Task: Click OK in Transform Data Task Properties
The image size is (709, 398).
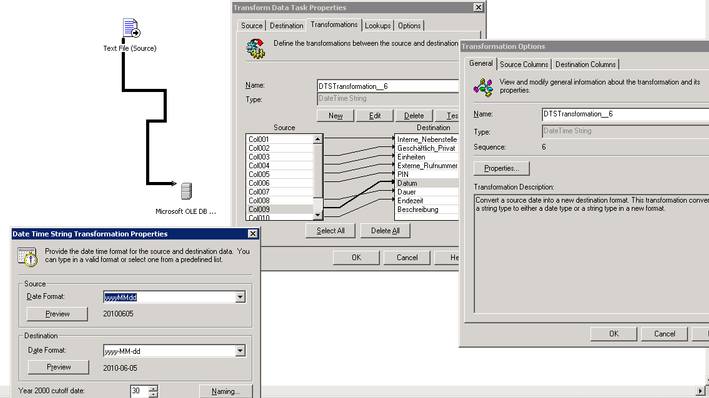Action: click(356, 257)
